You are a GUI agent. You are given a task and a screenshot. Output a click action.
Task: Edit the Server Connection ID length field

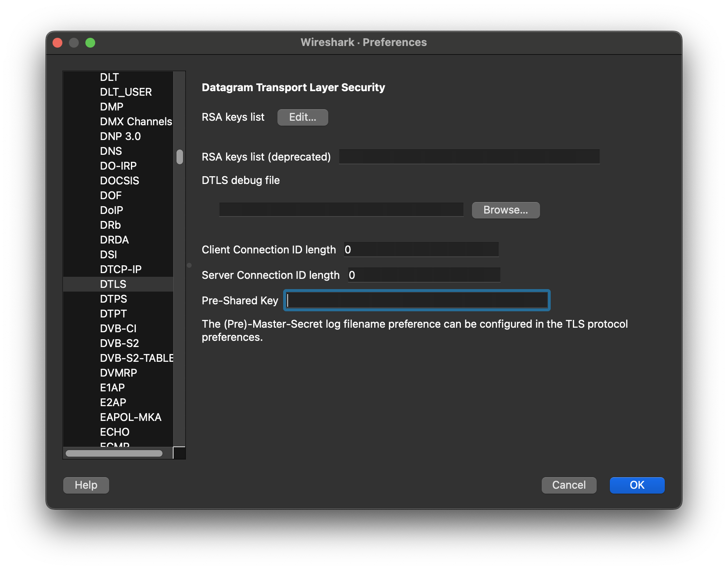click(x=424, y=275)
